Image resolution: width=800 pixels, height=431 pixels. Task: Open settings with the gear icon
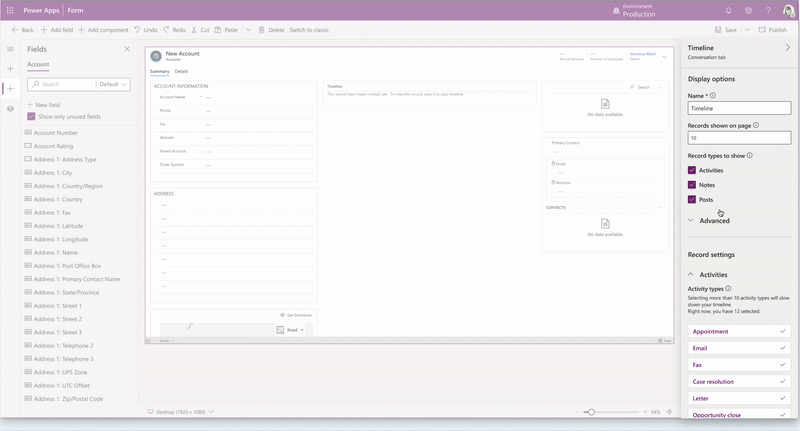click(x=748, y=10)
